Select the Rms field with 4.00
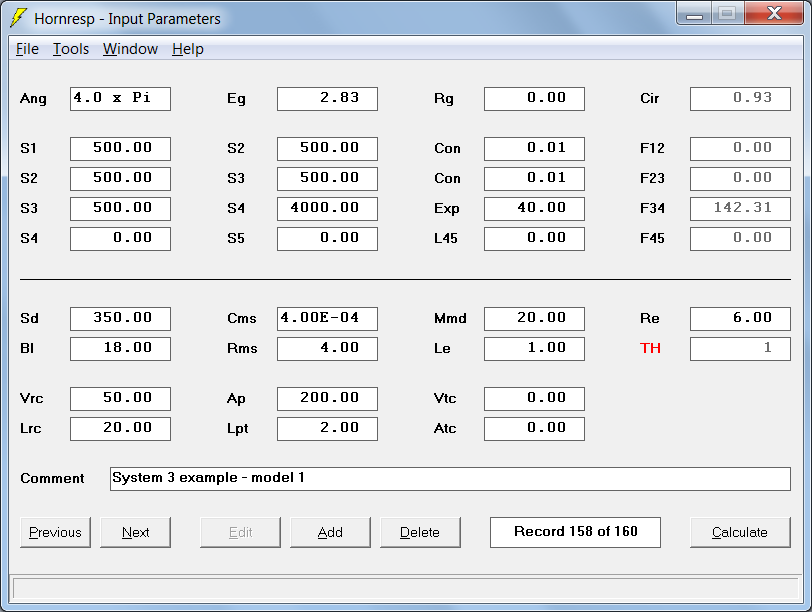Viewport: 812px width, 612px height. pyautogui.click(x=327, y=348)
